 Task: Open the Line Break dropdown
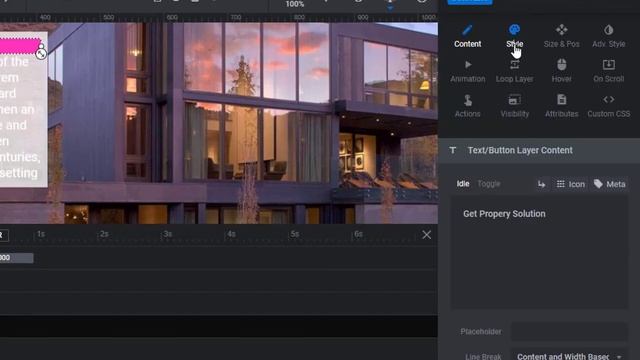click(x=569, y=356)
